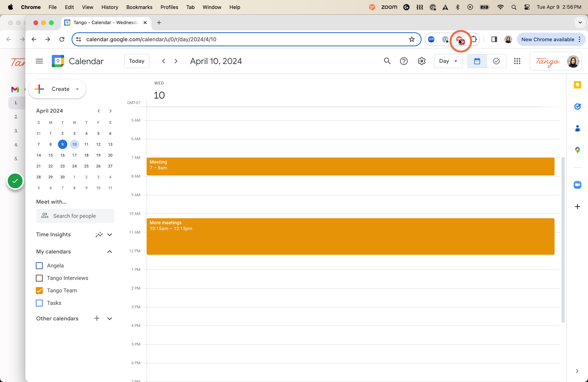Screen dimensions: 588x382
Task: Open Google Tasks in side panel
Action: tap(577, 107)
